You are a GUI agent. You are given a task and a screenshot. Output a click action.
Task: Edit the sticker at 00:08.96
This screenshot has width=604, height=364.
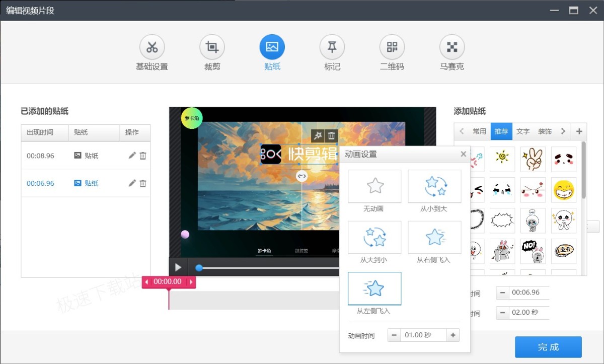point(132,156)
